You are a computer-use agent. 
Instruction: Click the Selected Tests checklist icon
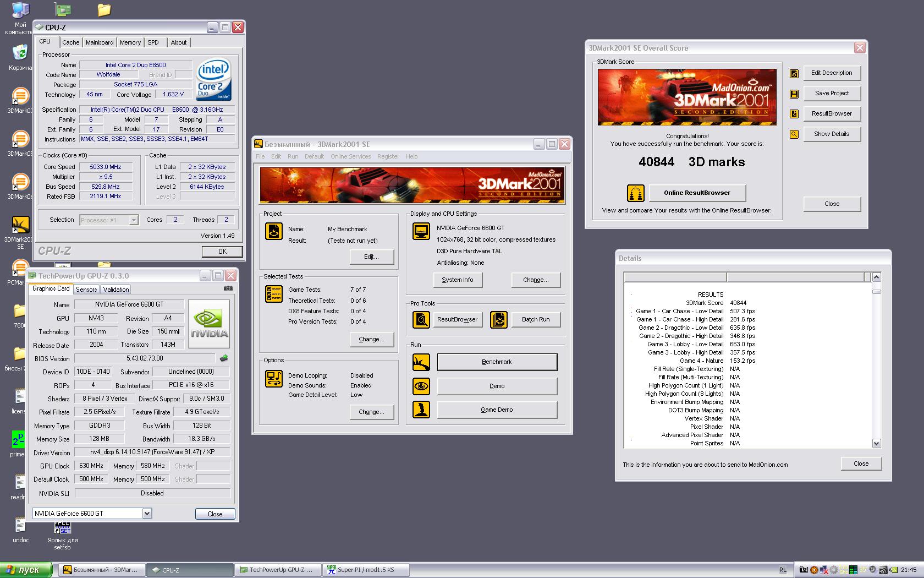(x=273, y=294)
